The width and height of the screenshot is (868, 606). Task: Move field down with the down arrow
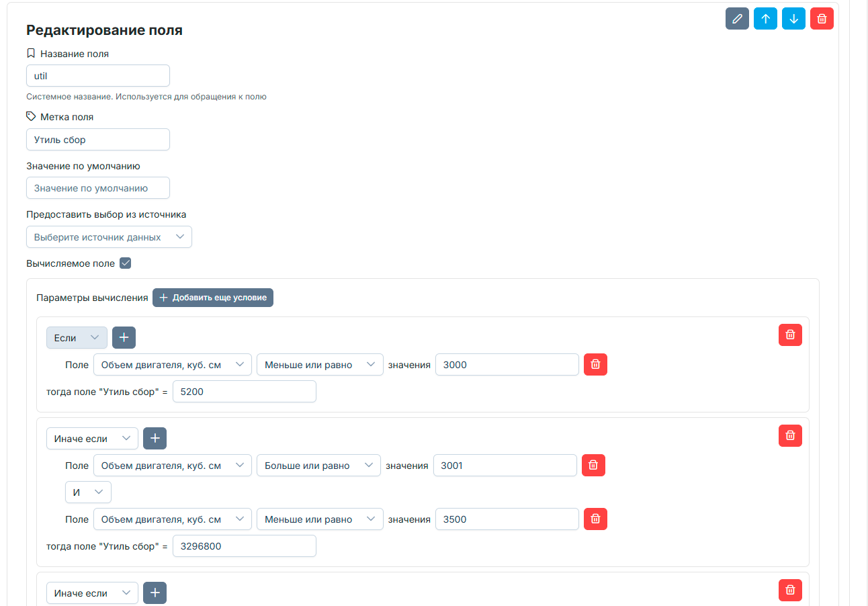pos(793,19)
